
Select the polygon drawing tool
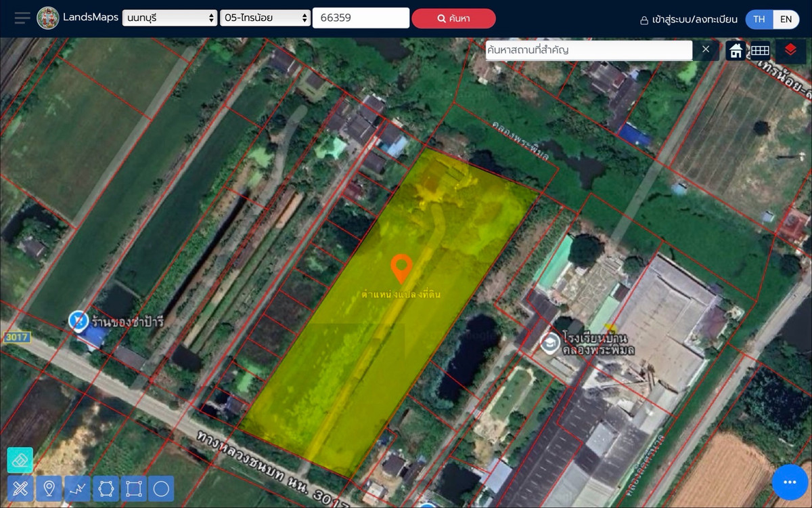[x=106, y=488]
